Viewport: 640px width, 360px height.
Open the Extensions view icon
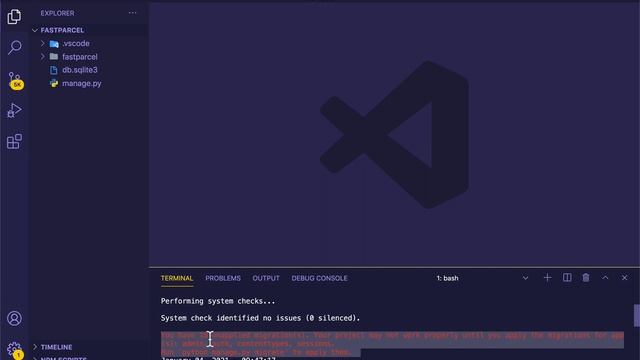tap(14, 141)
